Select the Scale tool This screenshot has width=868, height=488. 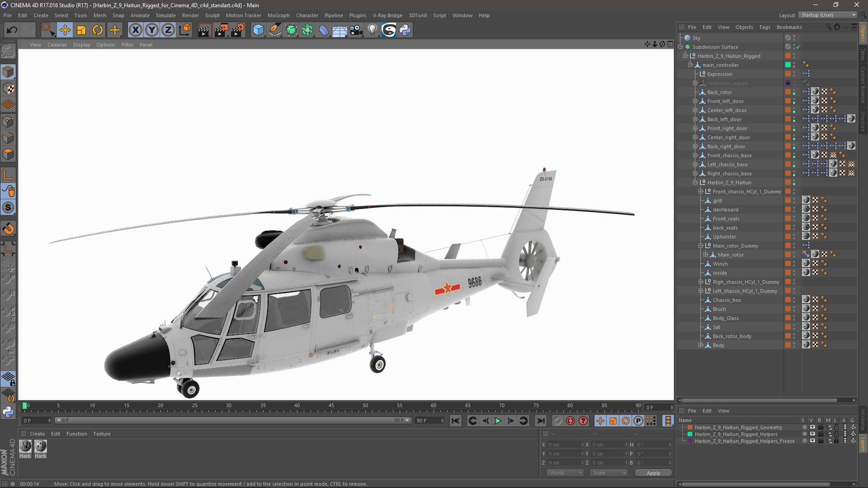click(81, 30)
